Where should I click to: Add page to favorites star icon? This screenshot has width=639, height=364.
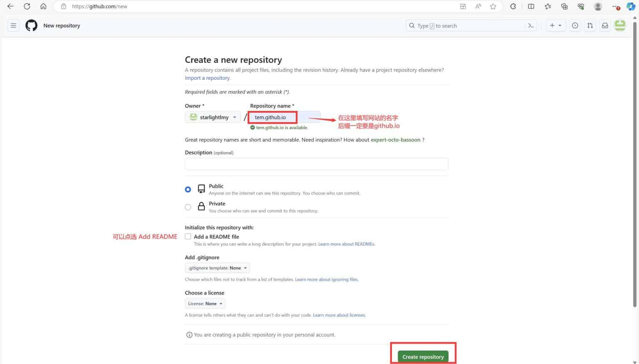tap(493, 6)
